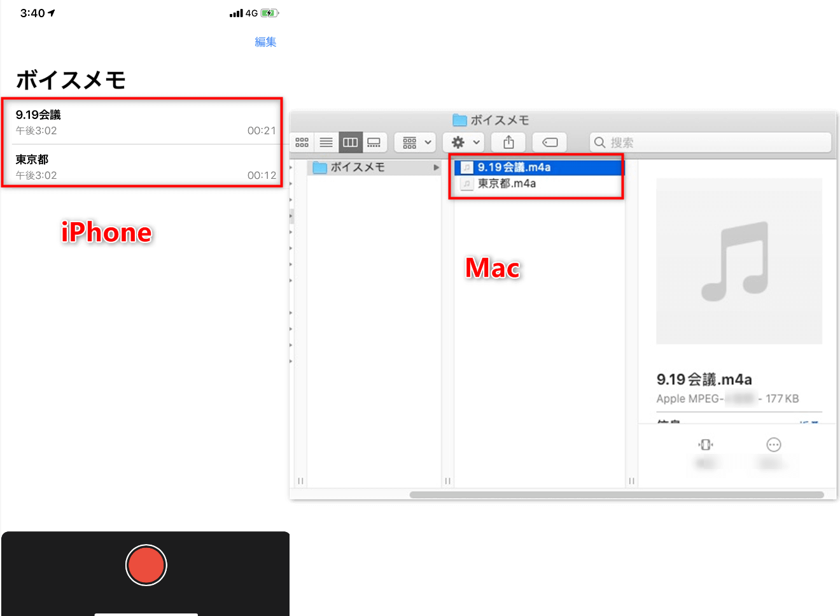840x616 pixels.
Task: Open the 東京都 voice memo on iPhone
Action: [146, 167]
